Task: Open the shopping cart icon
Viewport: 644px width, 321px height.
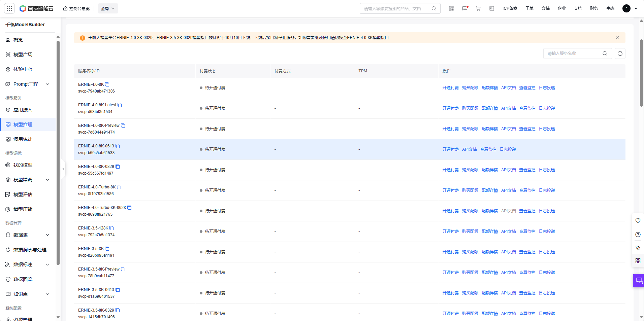Action: (478, 8)
